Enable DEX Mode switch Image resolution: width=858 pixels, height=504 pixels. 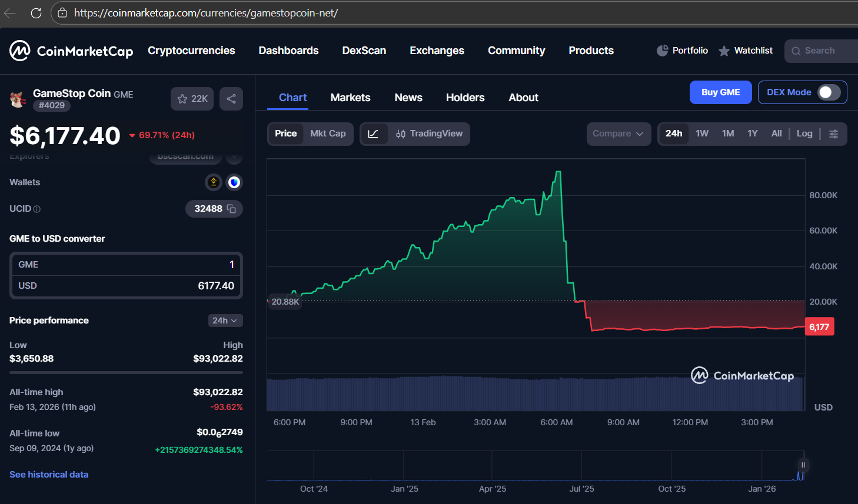click(829, 92)
